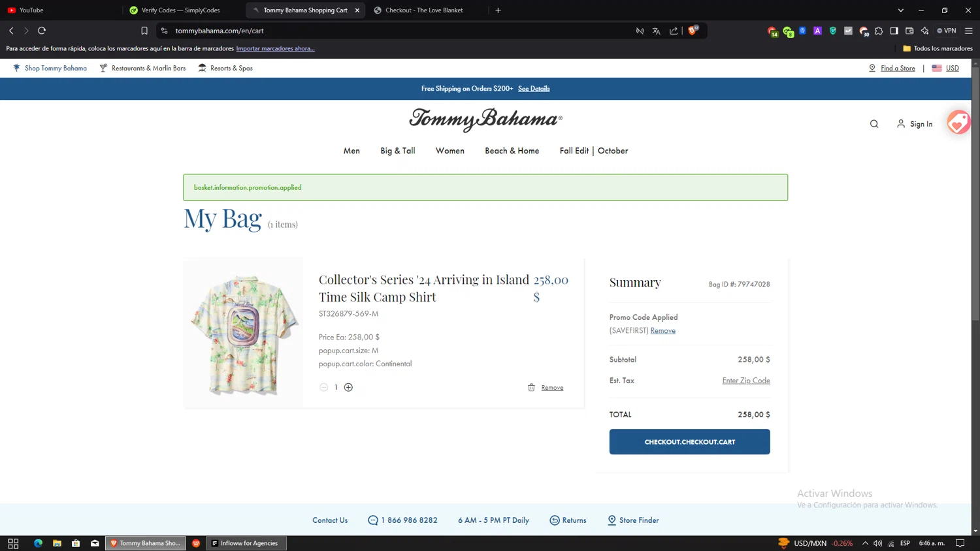Open Brave Shields lion icon

tap(693, 31)
